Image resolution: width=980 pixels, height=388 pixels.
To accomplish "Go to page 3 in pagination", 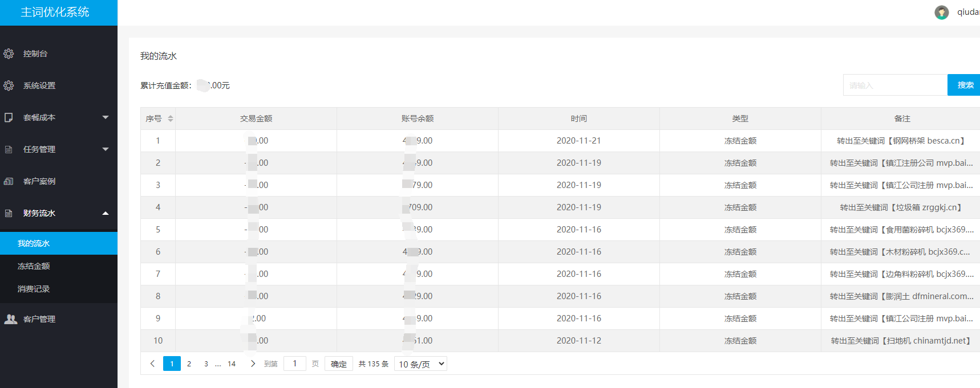I will coord(206,364).
